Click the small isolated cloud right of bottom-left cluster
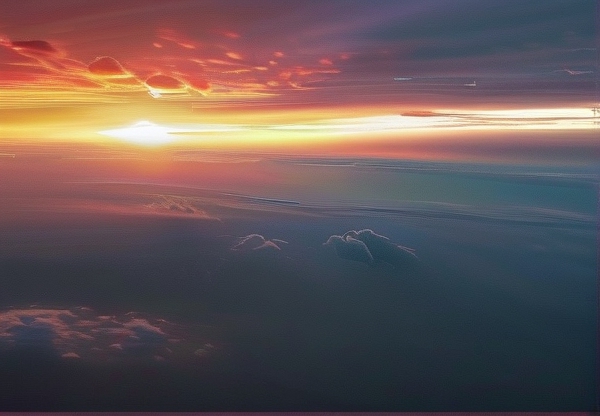The width and height of the screenshot is (600, 416). [x=203, y=350]
